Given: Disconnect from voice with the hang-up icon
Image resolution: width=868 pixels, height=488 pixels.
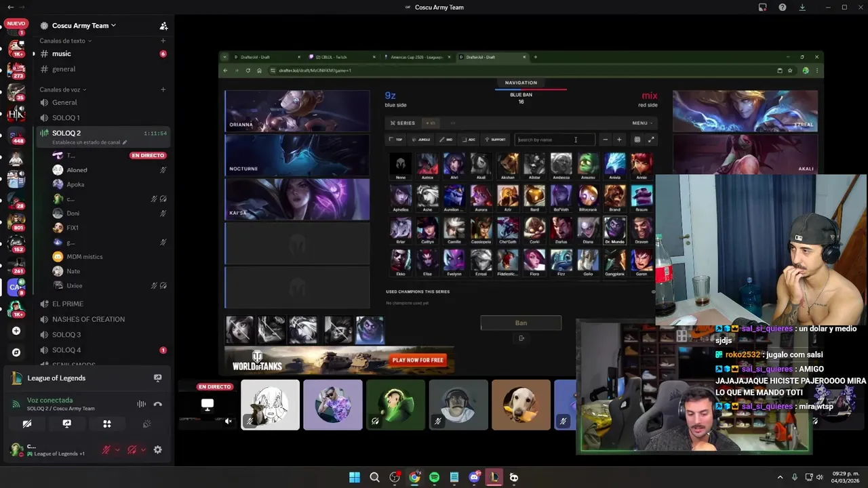Looking at the screenshot, I should 158,405.
